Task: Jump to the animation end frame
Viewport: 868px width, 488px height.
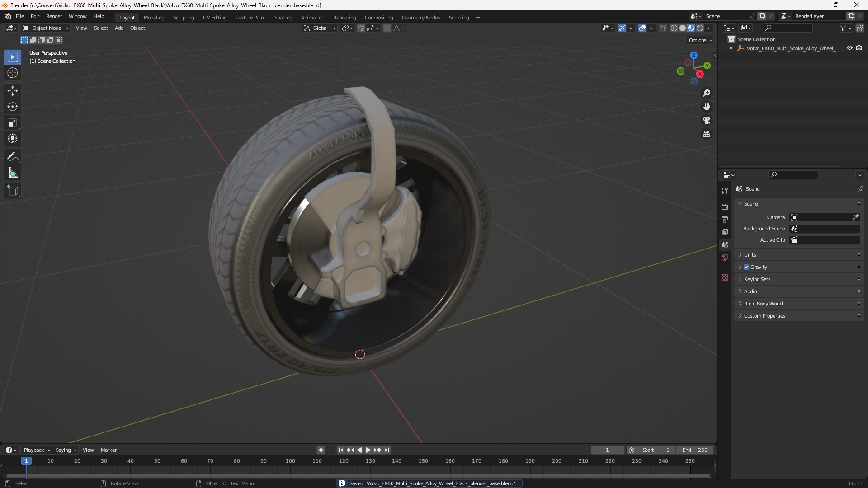Action: [387, 450]
